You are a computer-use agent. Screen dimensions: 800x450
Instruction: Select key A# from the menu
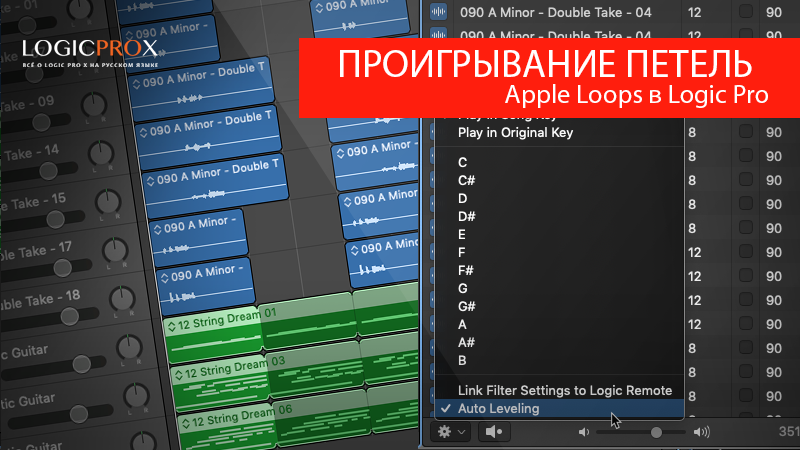click(466, 342)
